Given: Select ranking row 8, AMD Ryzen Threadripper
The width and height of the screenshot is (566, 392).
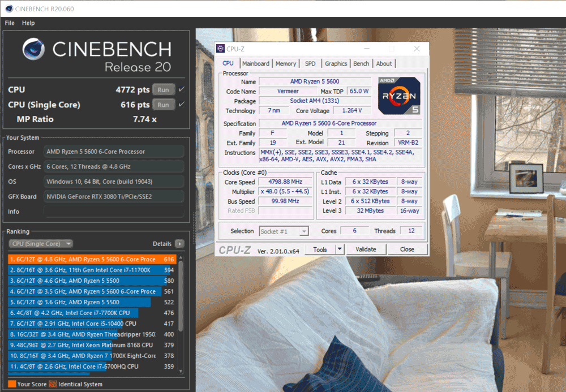Looking at the screenshot, I should (x=92, y=334).
